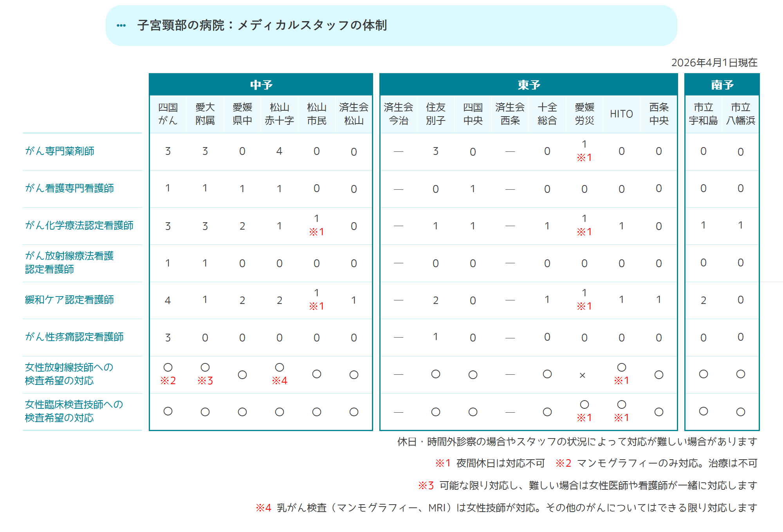Click the ※4 mark under 松山赤十字
This screenshot has width=783, height=532.
[280, 381]
